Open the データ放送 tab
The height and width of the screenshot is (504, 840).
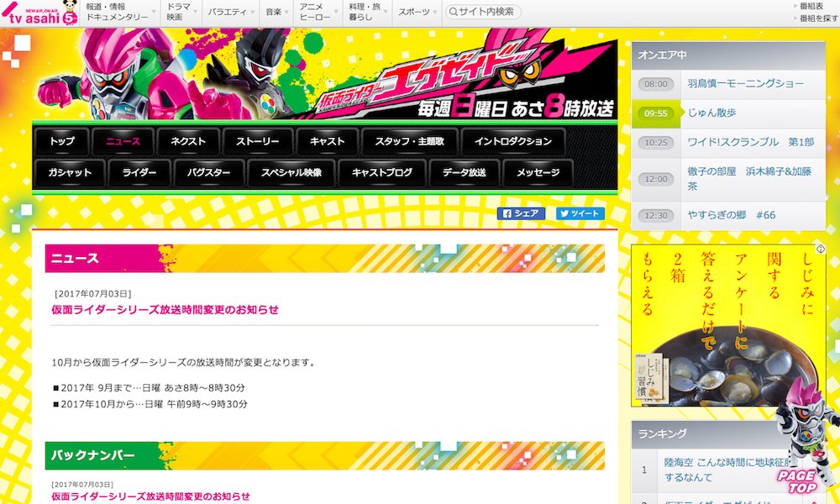[x=464, y=172]
